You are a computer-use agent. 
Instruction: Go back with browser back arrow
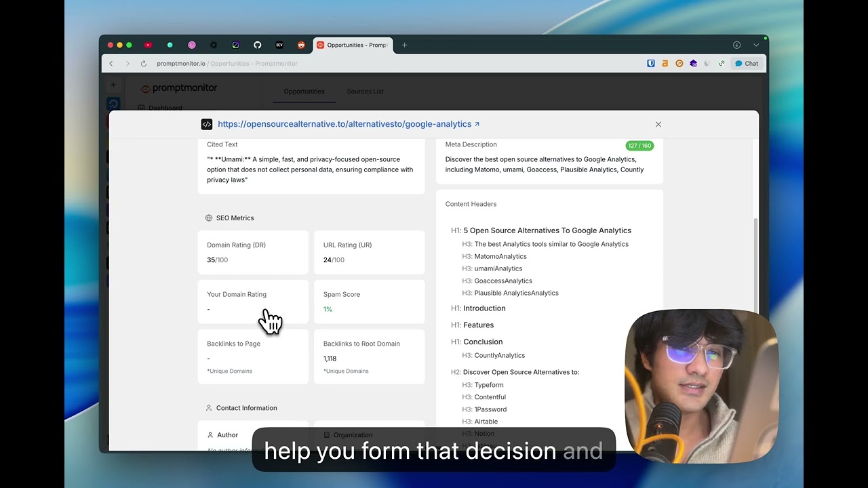[x=111, y=64]
